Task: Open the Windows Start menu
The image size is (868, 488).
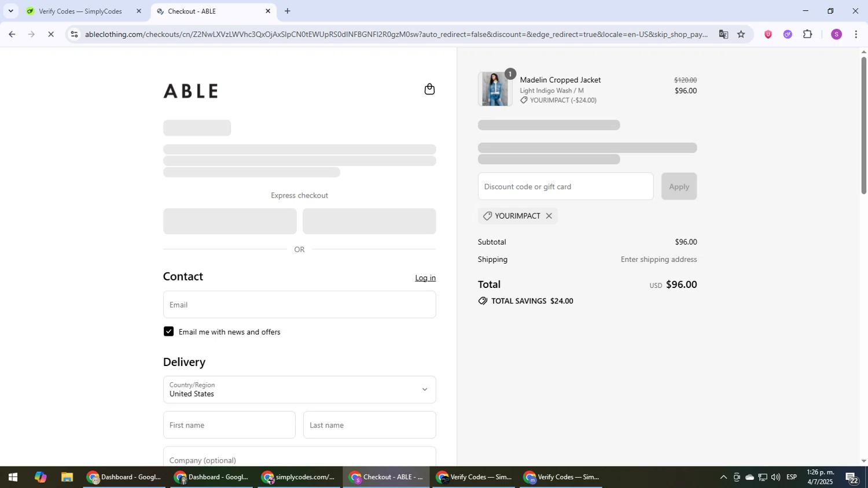Action: (12, 478)
